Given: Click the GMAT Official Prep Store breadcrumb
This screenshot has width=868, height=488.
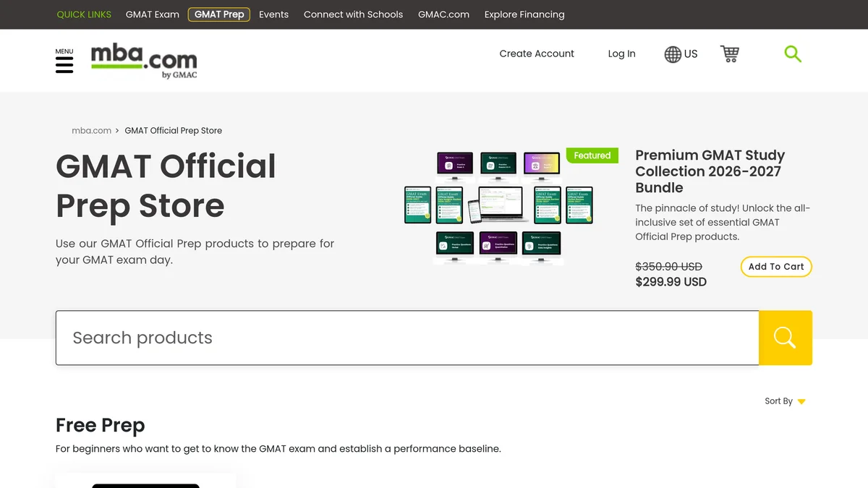Looking at the screenshot, I should 174,131.
